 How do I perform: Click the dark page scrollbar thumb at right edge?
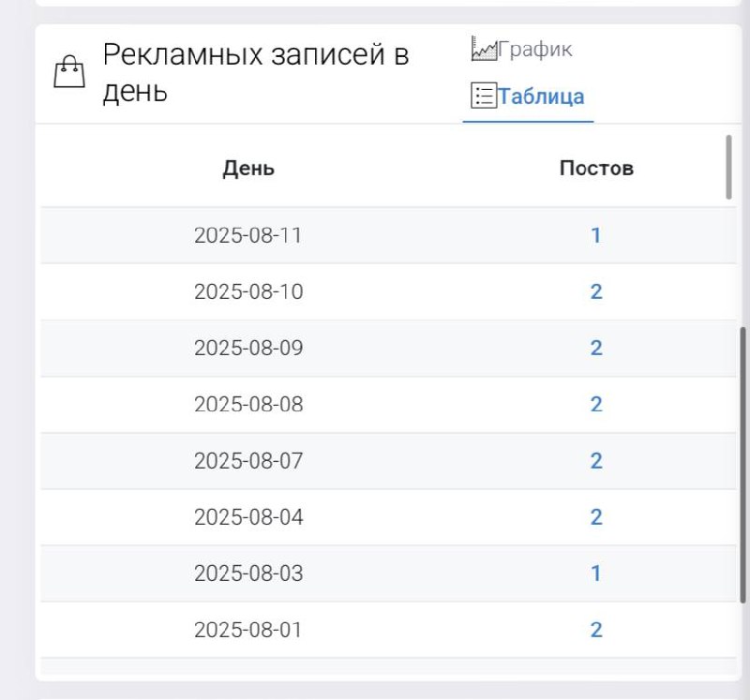coord(744,464)
